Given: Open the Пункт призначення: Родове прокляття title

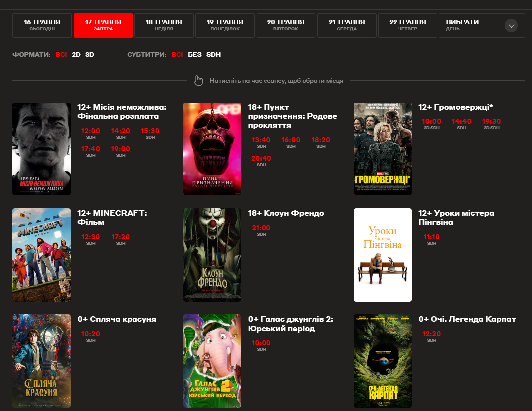Looking at the screenshot, I should pos(292,116).
